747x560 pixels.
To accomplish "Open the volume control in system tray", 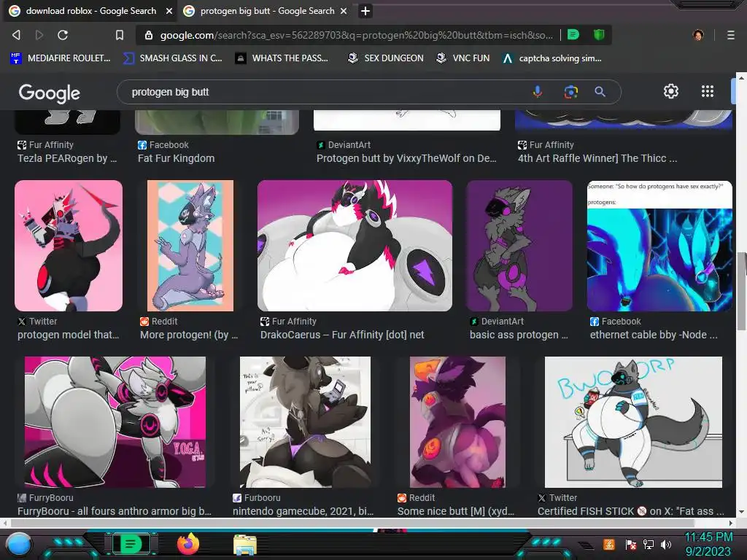I will [x=666, y=544].
